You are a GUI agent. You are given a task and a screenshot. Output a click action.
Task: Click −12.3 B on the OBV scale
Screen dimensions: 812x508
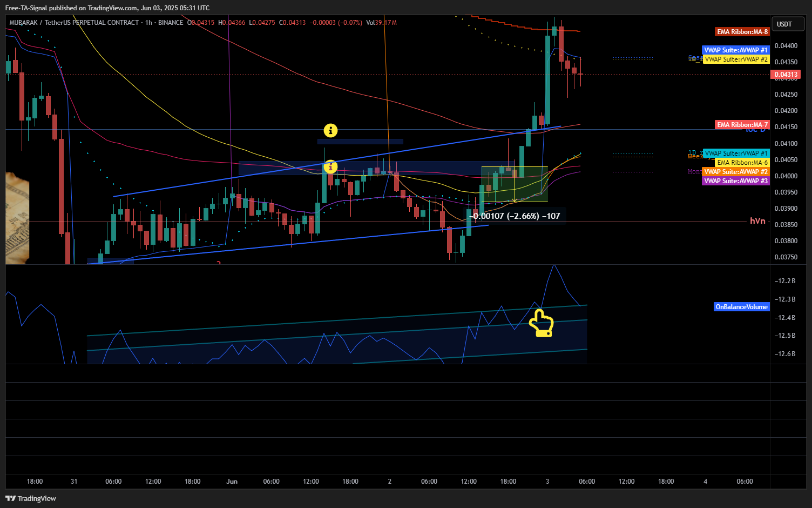click(785, 299)
